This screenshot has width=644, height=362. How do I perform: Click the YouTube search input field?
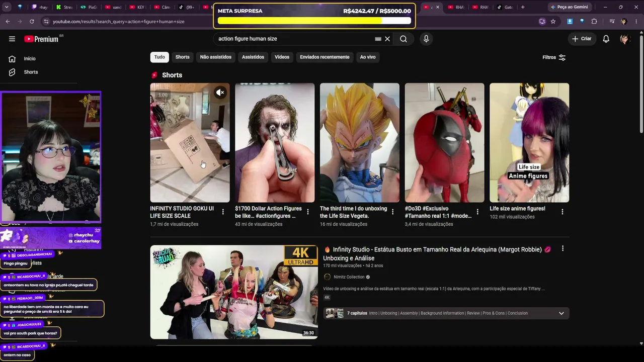pyautogui.click(x=294, y=39)
